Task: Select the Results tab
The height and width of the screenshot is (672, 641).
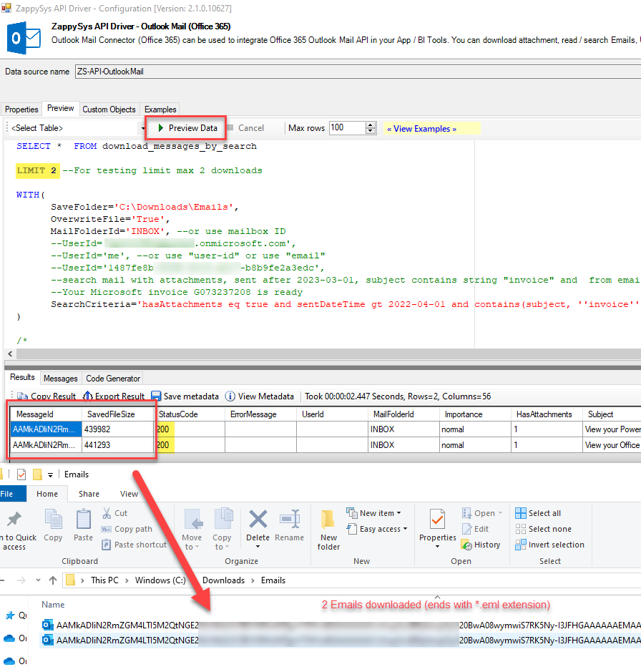Action: coord(22,377)
